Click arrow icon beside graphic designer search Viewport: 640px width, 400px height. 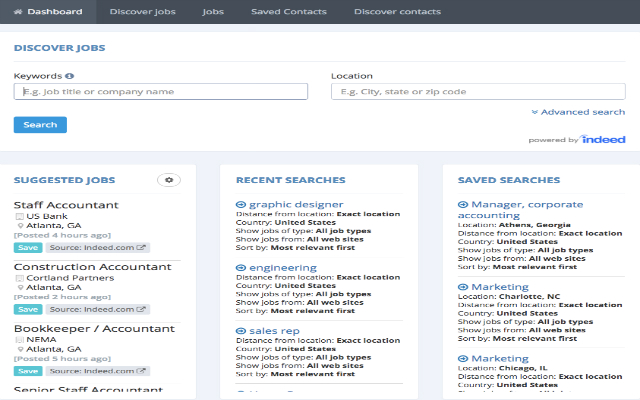(x=241, y=205)
